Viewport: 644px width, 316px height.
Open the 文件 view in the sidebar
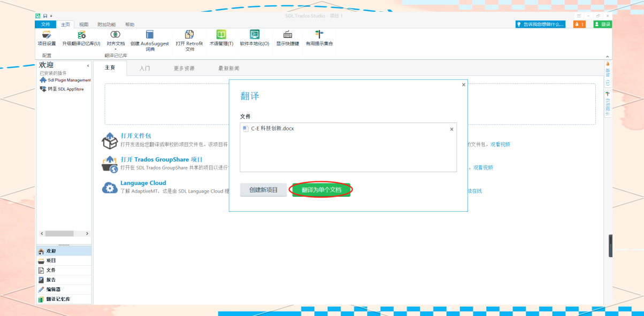(x=64, y=270)
